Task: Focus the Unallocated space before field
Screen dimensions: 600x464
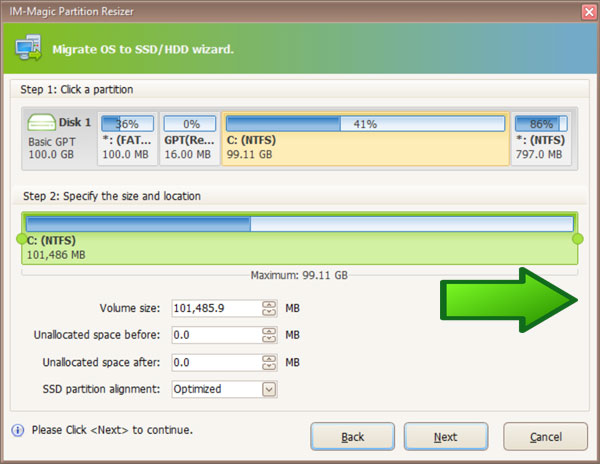Action: tap(217, 335)
